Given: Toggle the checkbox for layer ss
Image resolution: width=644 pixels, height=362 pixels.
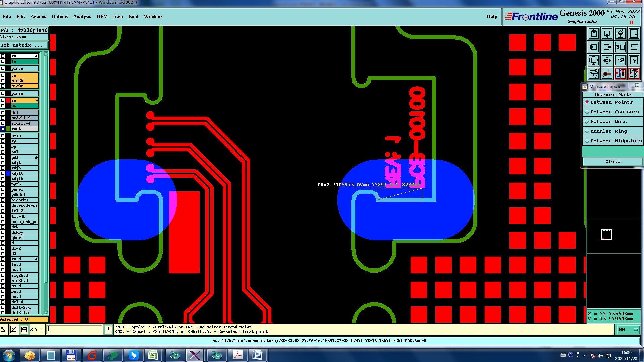Looking at the screenshot, I should (3, 100).
